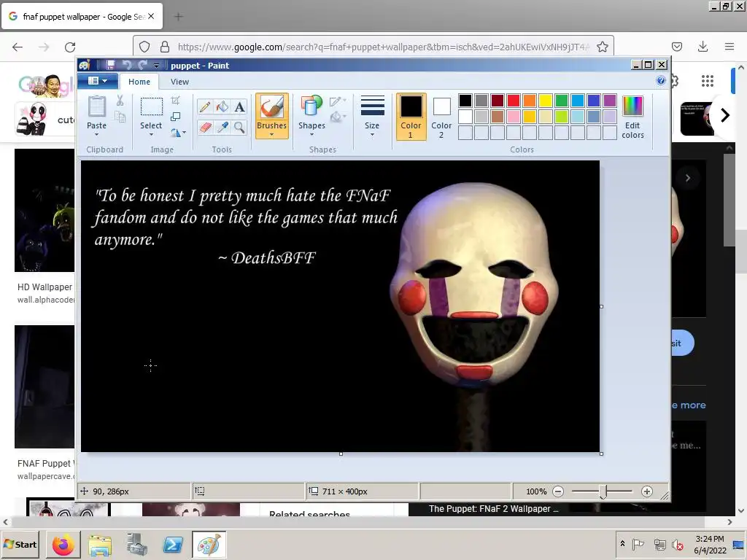Click the Size line thickness icon
This screenshot has height=560, width=747.
click(372, 106)
